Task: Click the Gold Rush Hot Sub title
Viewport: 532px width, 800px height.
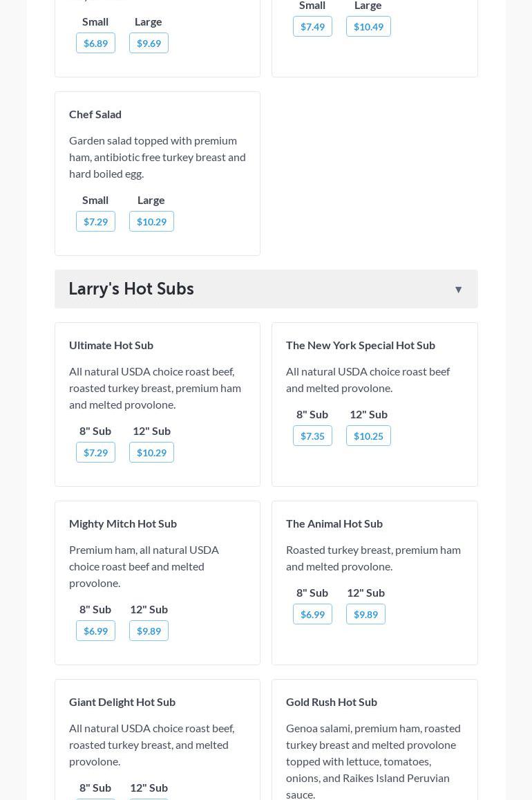Action: coord(332,702)
